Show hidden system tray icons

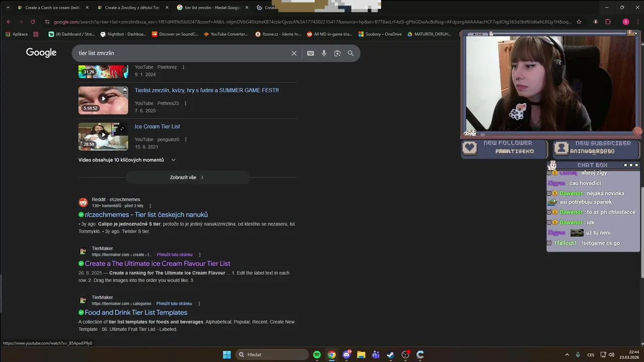click(x=567, y=354)
